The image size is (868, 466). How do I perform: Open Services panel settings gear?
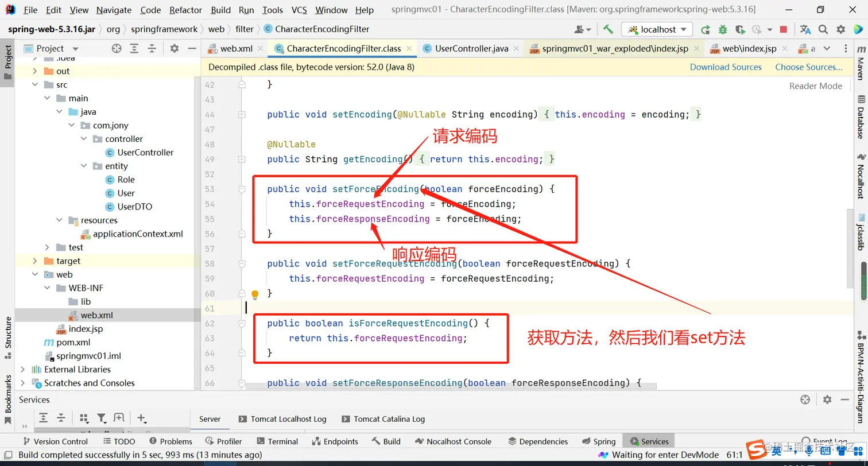pos(827,399)
